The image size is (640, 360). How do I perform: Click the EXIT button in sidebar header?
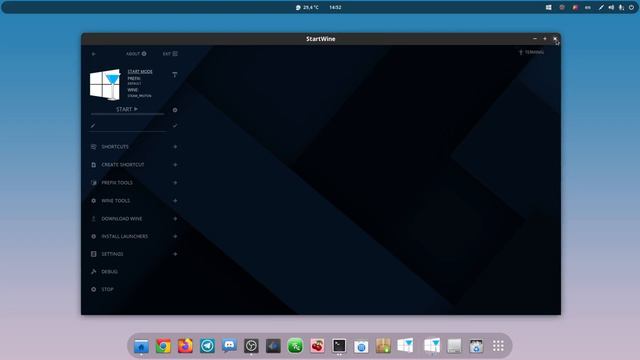(170, 54)
